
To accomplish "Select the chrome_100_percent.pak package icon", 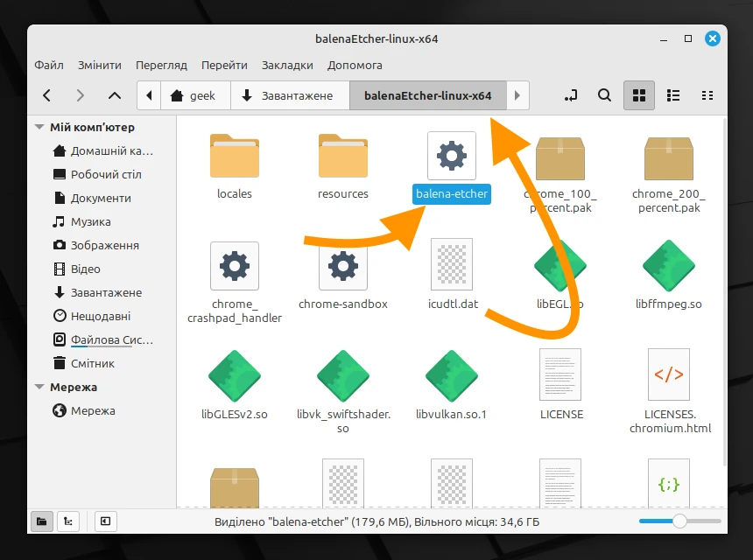I will click(x=560, y=157).
